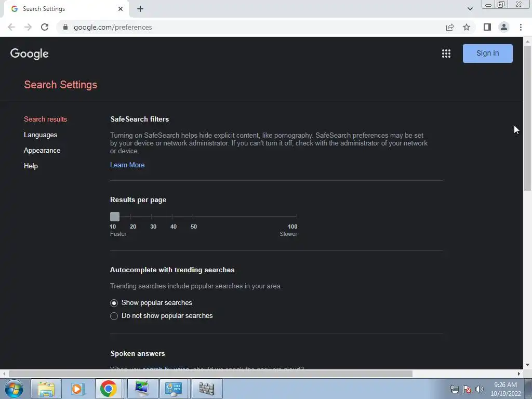Share this page from the address bar
532x399 pixels.
[450, 27]
